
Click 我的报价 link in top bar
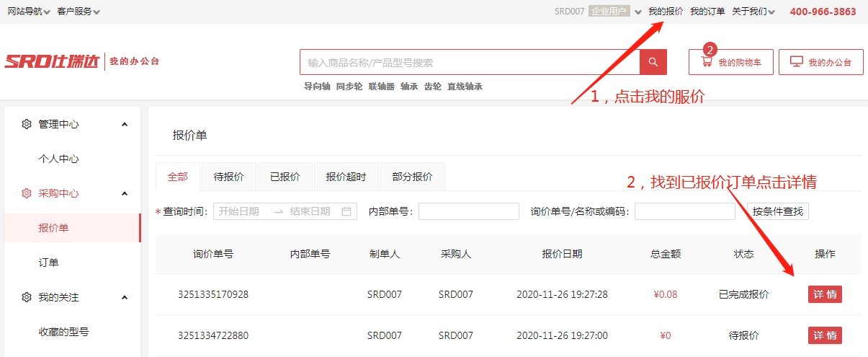pyautogui.click(x=666, y=12)
